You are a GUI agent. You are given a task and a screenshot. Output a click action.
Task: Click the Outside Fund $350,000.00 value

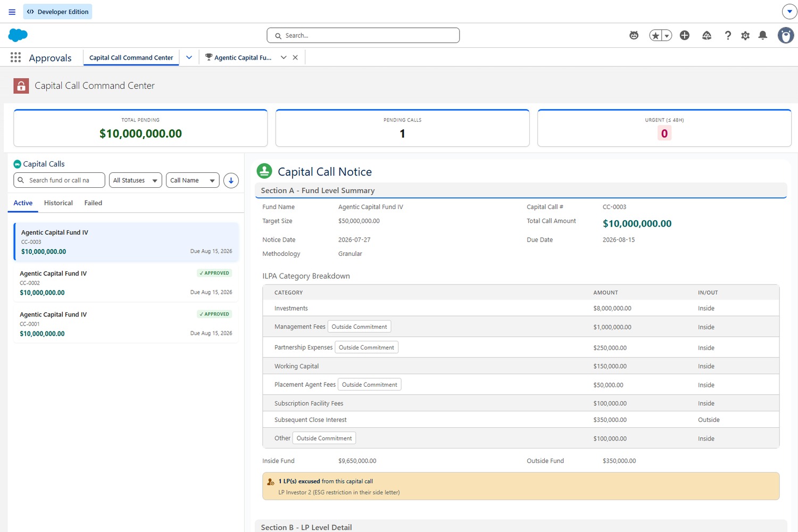tap(619, 461)
